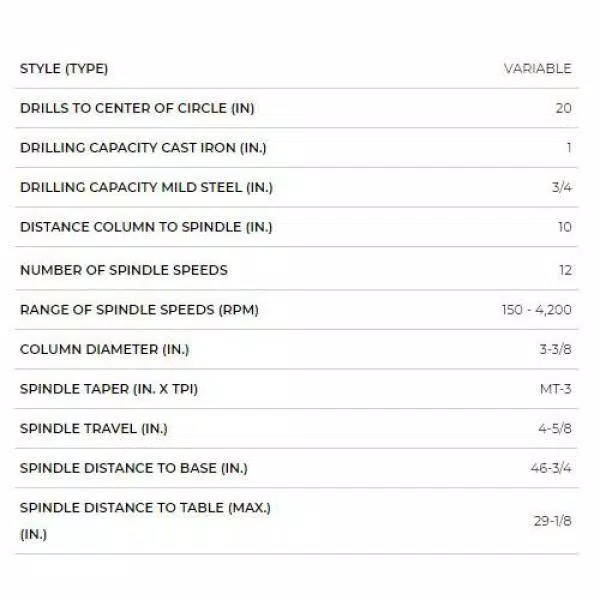The width and height of the screenshot is (600, 600).
Task: Select the 12 spindle speeds value
Action: click(x=564, y=269)
